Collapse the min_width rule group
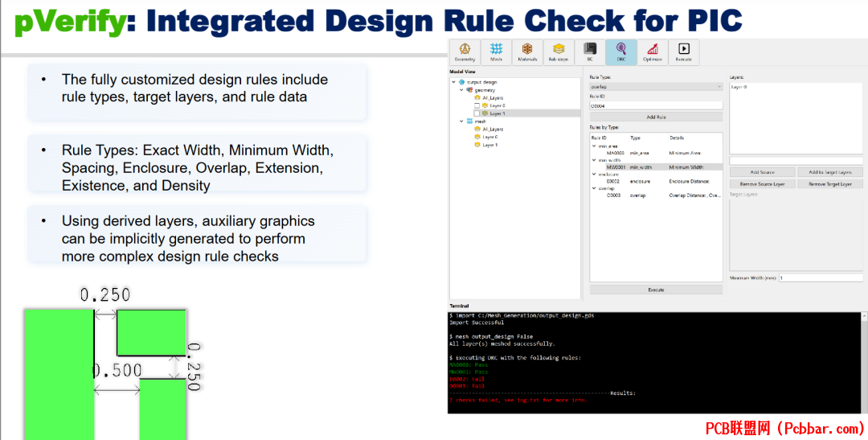This screenshot has height=440, width=868. [594, 160]
